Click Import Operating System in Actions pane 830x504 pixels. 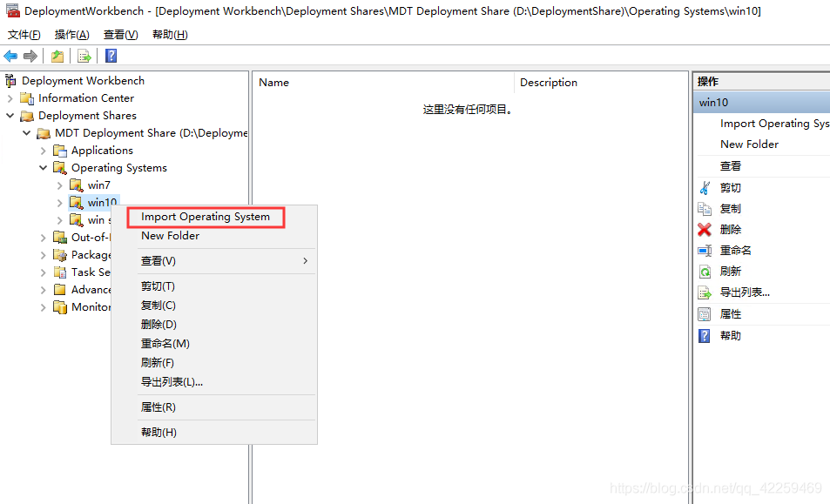(773, 124)
